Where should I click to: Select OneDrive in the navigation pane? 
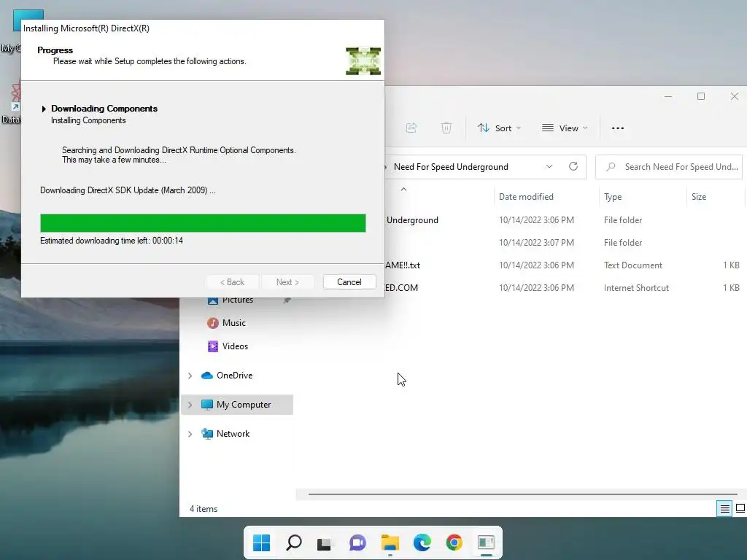234,376
